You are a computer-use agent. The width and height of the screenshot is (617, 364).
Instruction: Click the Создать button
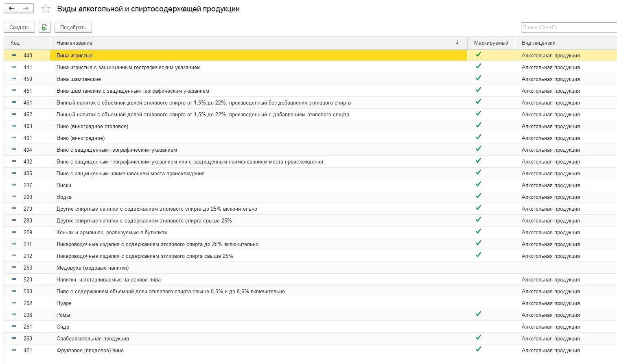(x=19, y=27)
